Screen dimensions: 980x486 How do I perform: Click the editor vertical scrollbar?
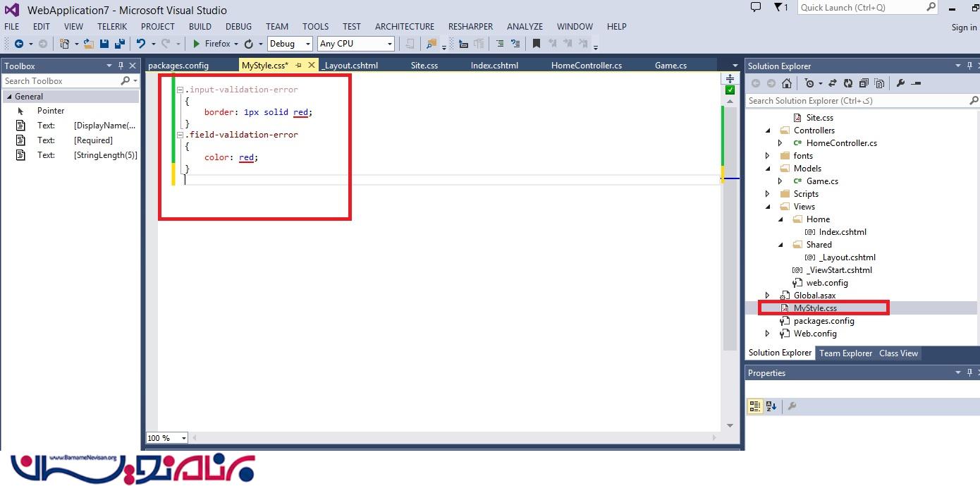pyautogui.click(x=730, y=282)
